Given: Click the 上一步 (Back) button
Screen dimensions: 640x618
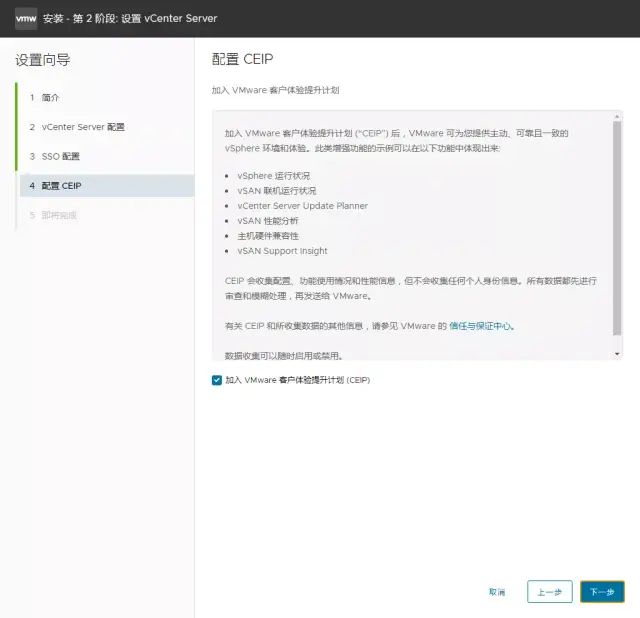Looking at the screenshot, I should click(x=549, y=591).
